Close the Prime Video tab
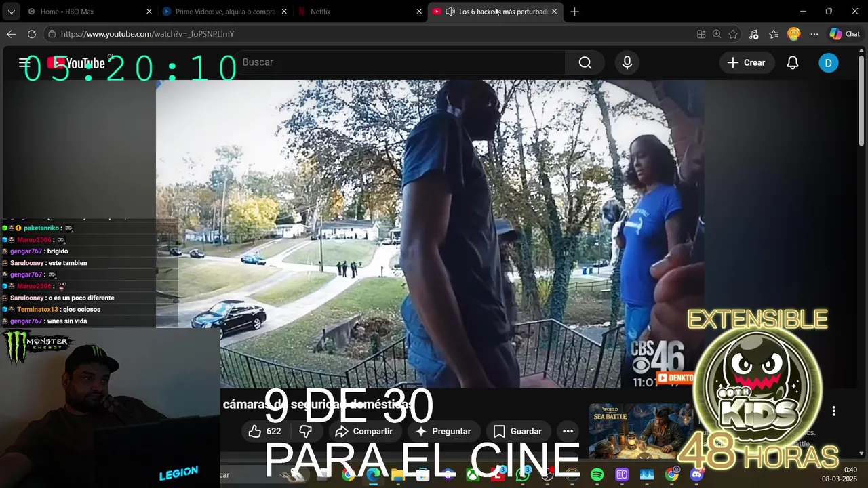Screen dimensions: 868x488 coord(284,12)
